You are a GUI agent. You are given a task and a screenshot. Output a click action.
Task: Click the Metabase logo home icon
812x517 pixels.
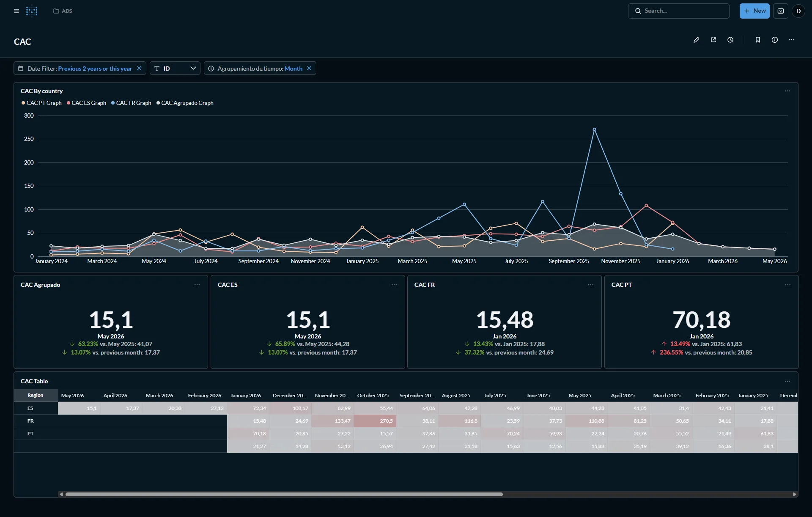[32, 11]
